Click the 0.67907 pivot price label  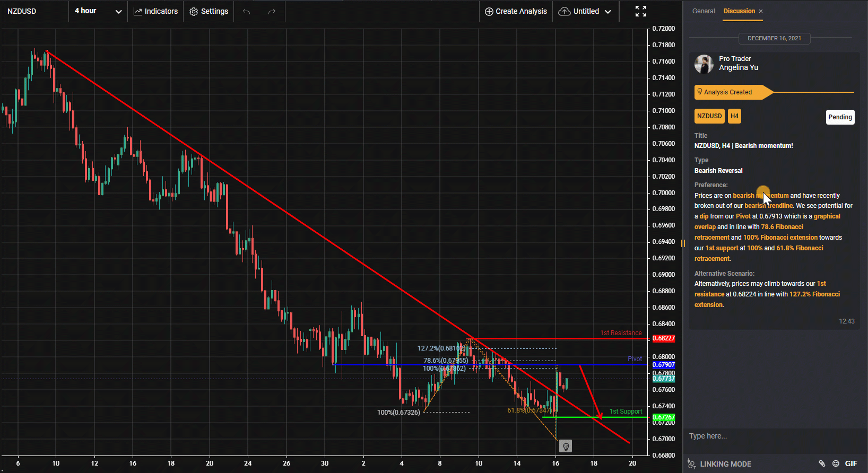tap(663, 365)
